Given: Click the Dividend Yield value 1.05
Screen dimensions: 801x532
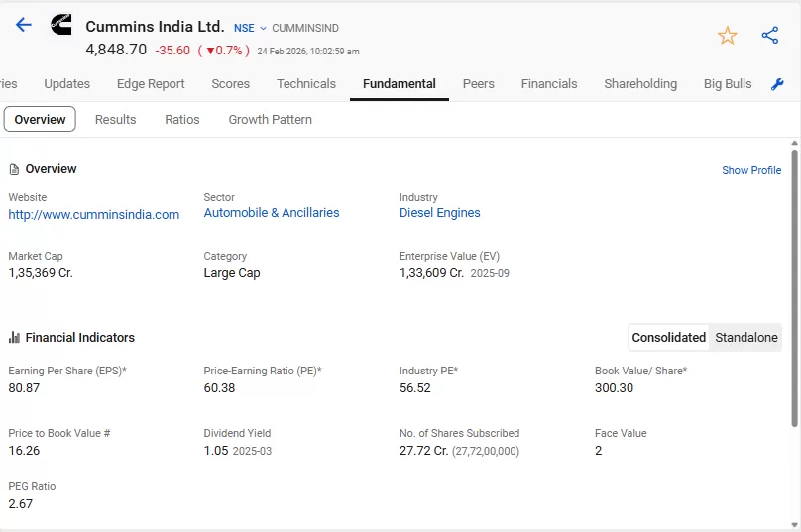Looking at the screenshot, I should pos(215,451).
